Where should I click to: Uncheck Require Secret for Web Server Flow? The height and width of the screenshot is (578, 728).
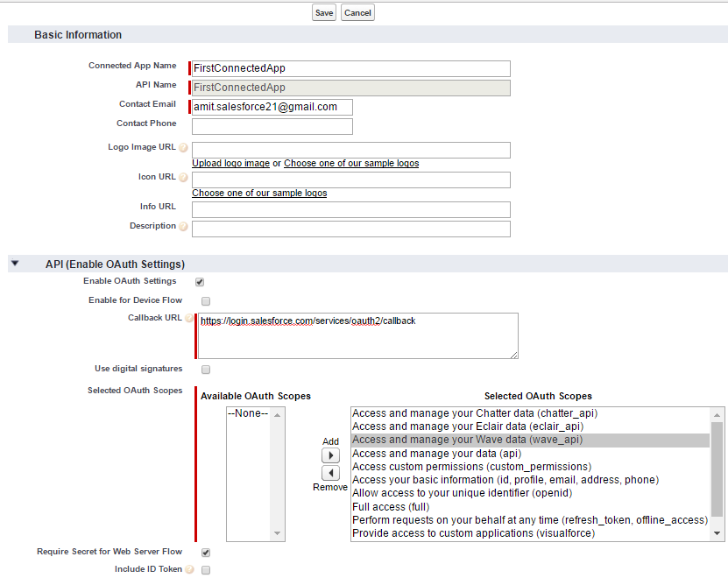coord(206,553)
